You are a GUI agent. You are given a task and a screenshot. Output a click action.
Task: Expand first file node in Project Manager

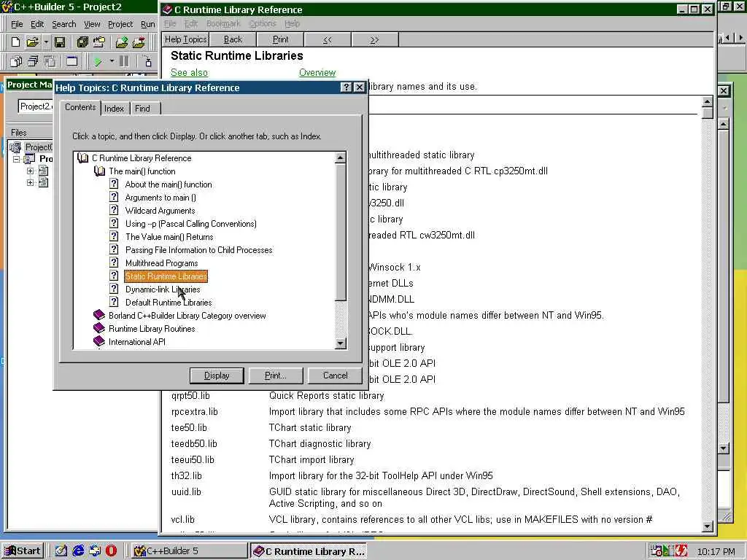click(31, 171)
